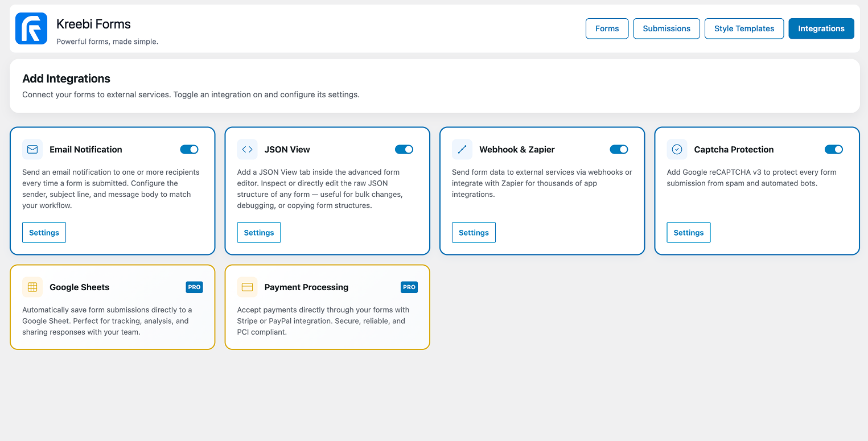Open Email Notification settings
868x441 pixels.
[44, 232]
